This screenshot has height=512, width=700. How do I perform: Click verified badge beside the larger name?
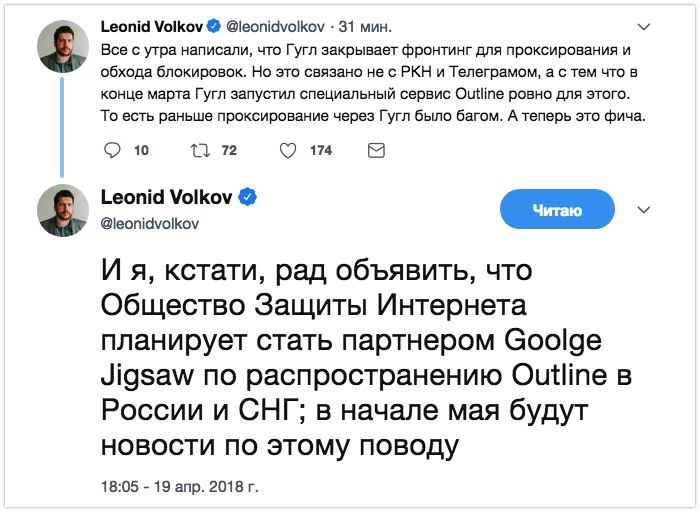coord(248,198)
